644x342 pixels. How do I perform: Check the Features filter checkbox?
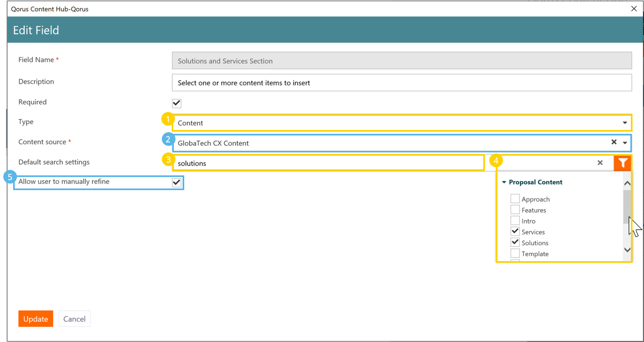515,210
